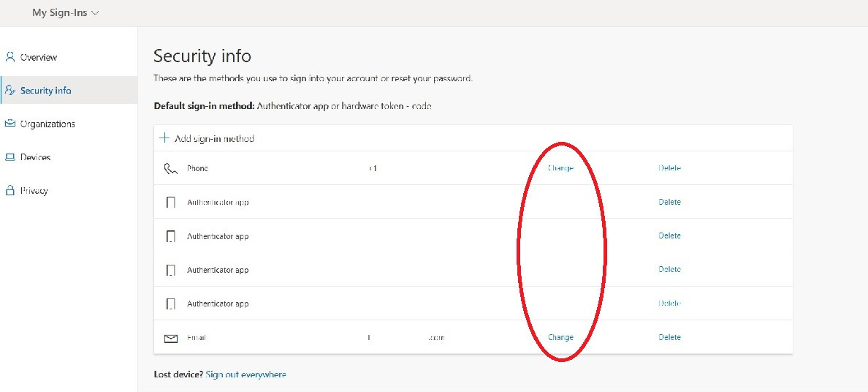
Task: Click the Phone handset icon
Action: [171, 168]
